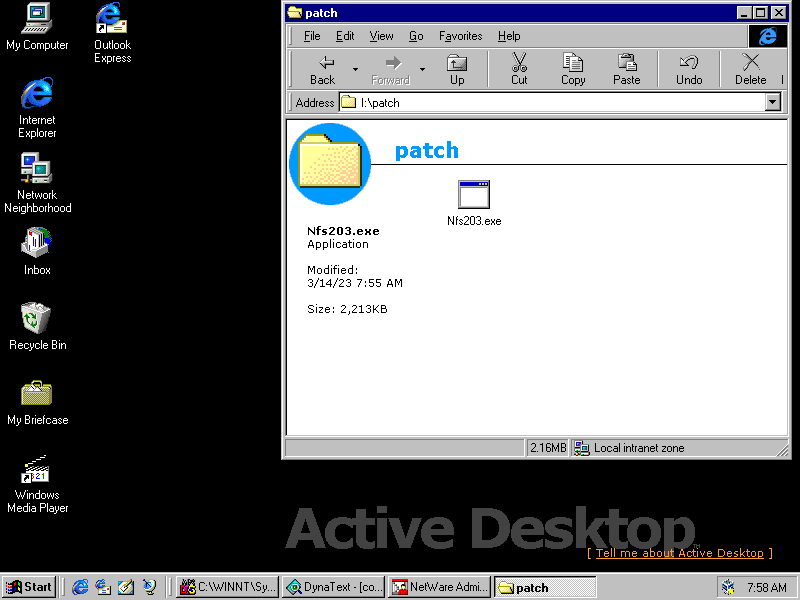This screenshot has height=600, width=800.
Task: Open the File menu
Action: 312,36
